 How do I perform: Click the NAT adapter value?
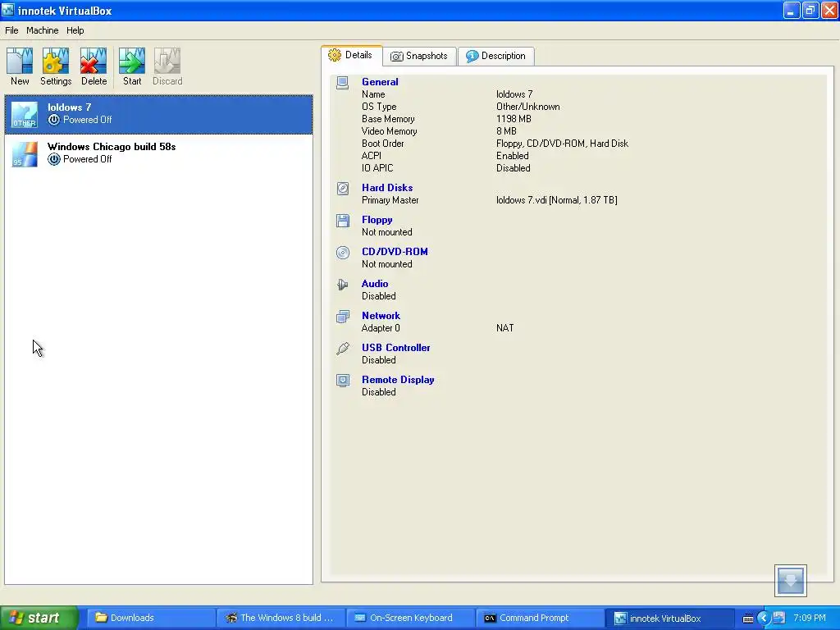pos(504,328)
